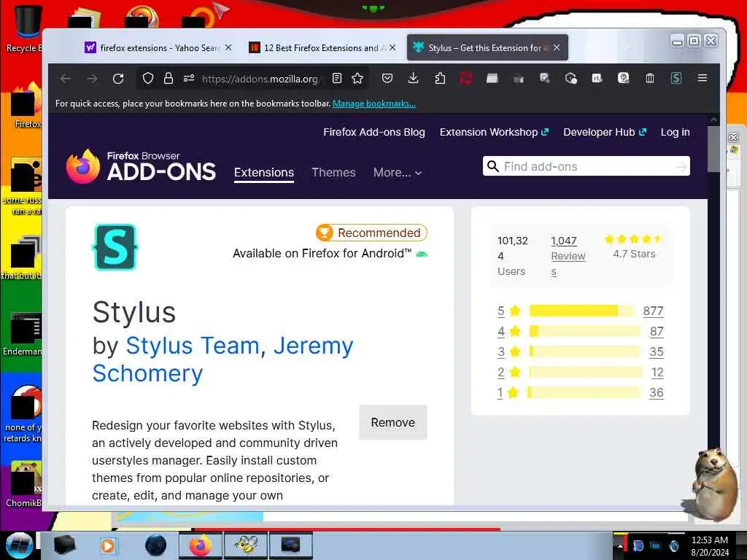The image size is (747, 560).
Task: Click the 4.7 Stars rating text
Action: point(634,254)
